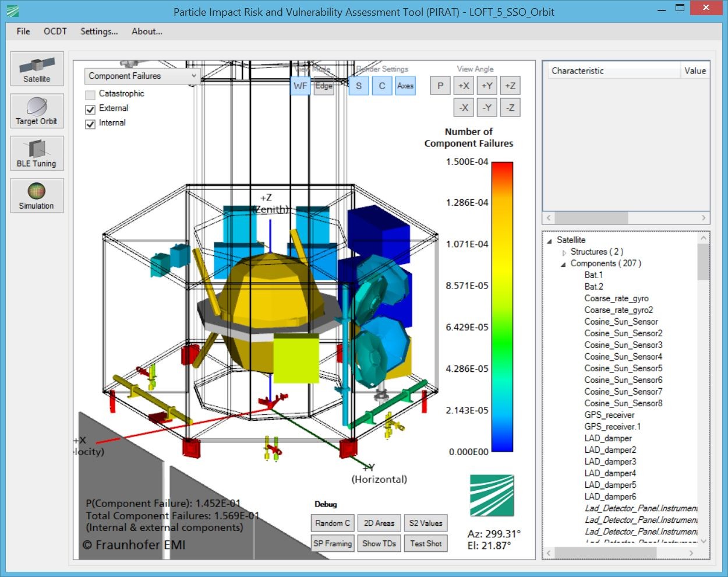Image resolution: width=728 pixels, height=577 pixels.
Task: Open the File menu
Action: tap(23, 31)
